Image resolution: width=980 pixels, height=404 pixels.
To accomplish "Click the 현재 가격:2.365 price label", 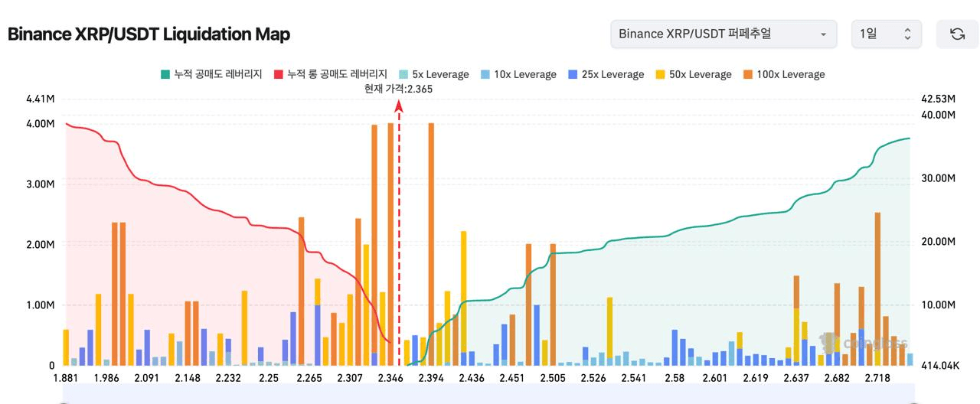I will (399, 89).
